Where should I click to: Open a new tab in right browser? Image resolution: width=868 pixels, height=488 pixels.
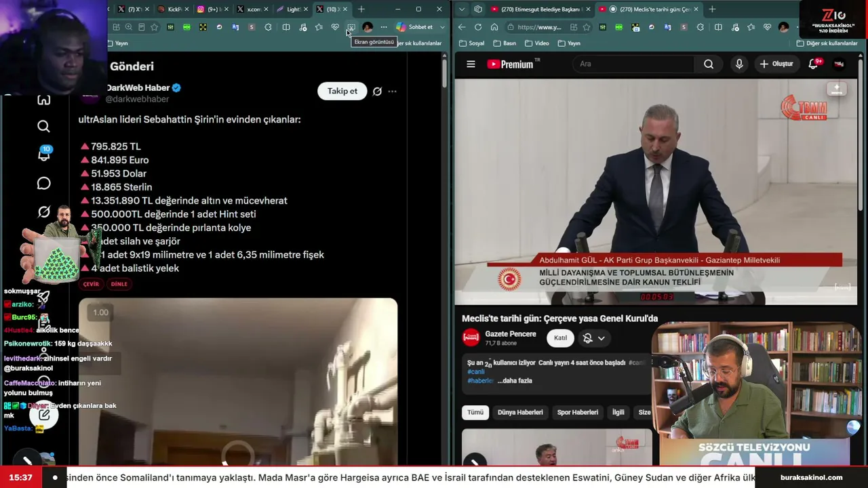[x=713, y=9]
